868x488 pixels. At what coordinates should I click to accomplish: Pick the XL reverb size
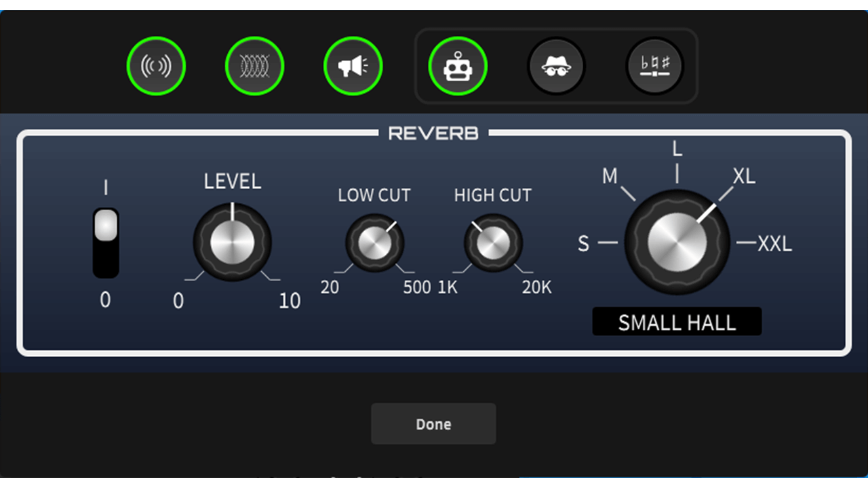tap(744, 177)
